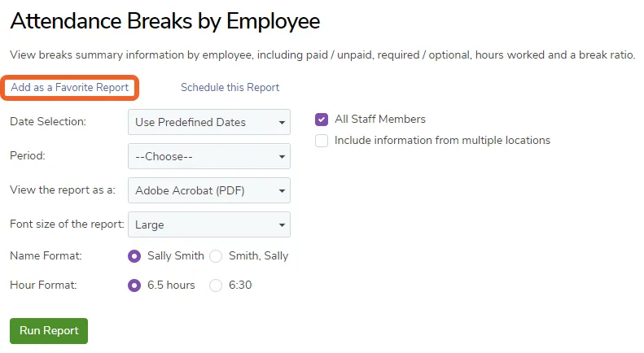Choose the 6.5 hours hour format radio
The height and width of the screenshot is (353, 644).
click(x=134, y=285)
